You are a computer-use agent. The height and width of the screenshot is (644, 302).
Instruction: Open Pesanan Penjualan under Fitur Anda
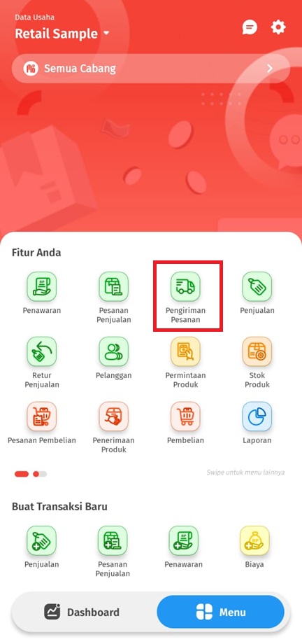[x=113, y=286]
